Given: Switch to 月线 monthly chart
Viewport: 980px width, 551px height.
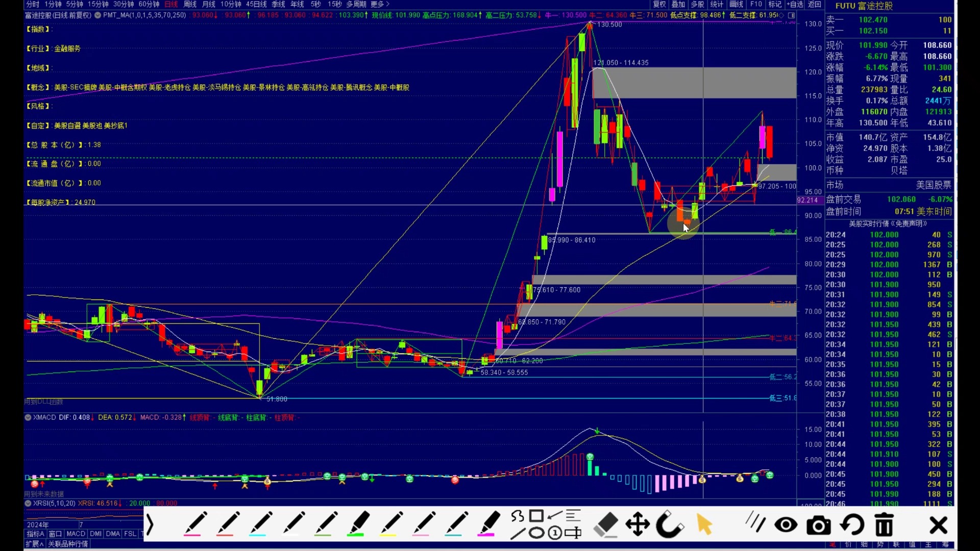Looking at the screenshot, I should [x=209, y=4].
